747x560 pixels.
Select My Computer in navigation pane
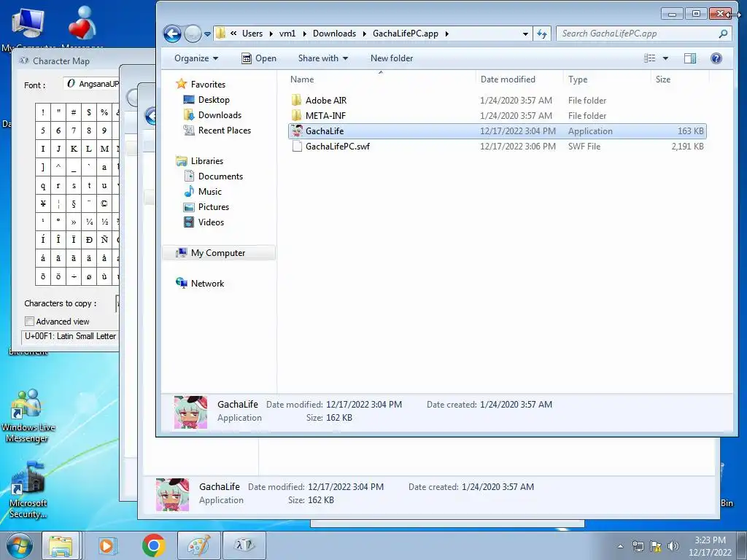219,253
